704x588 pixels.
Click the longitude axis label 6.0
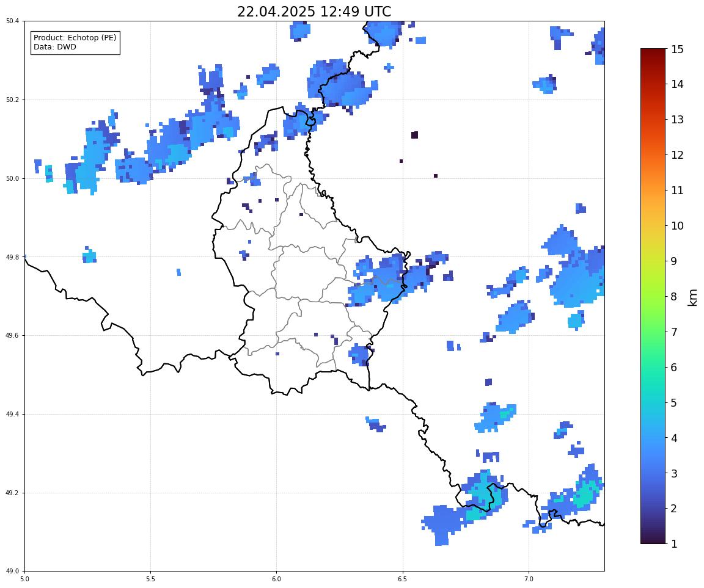pyautogui.click(x=277, y=579)
